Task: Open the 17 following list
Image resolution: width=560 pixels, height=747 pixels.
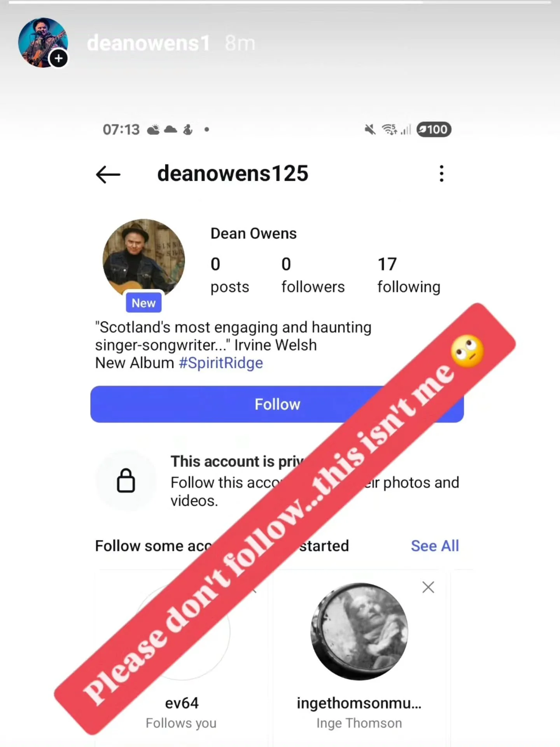Action: coord(409,275)
